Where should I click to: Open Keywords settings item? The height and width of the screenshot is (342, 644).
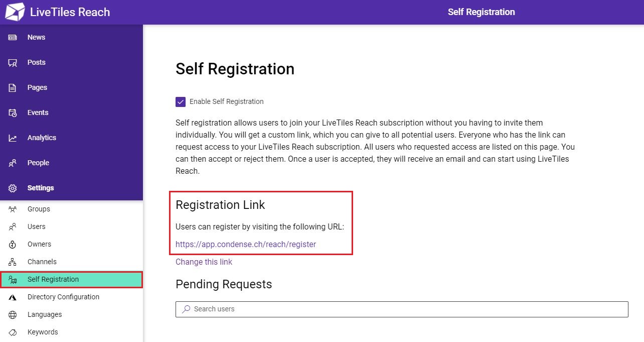point(71,332)
